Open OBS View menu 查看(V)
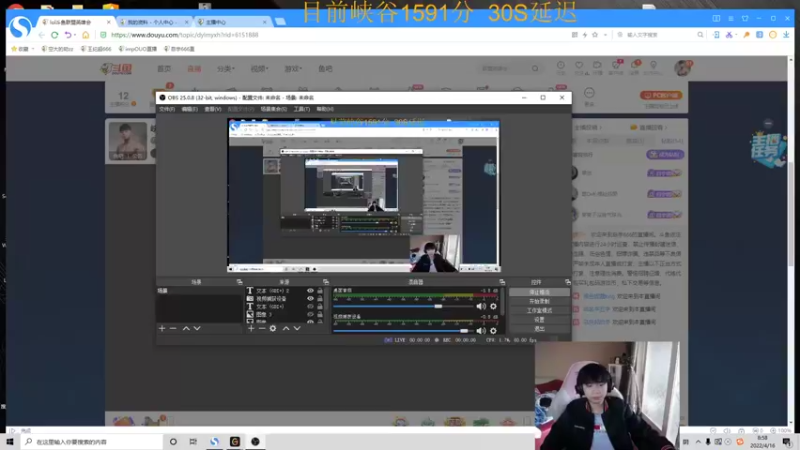Viewport: 800px width, 450px height. [213, 109]
